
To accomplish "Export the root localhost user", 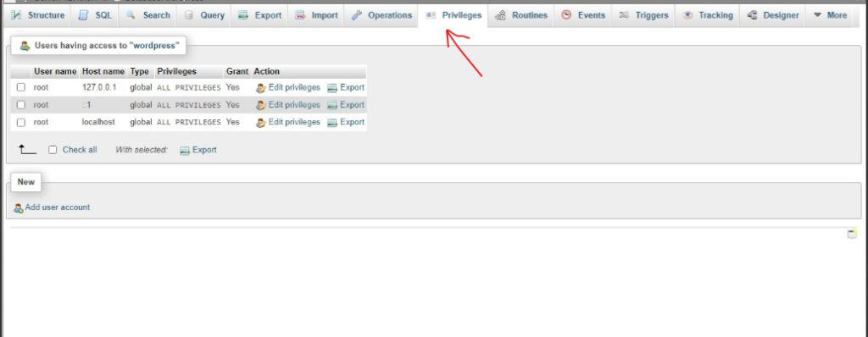I will 346,122.
